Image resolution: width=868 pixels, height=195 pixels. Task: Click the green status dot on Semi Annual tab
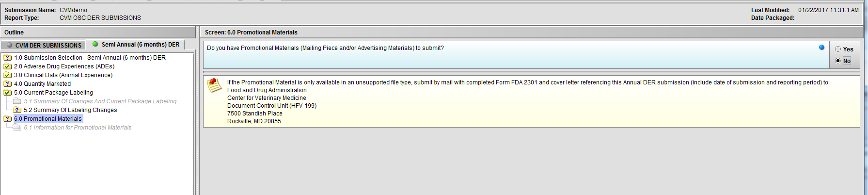click(95, 44)
